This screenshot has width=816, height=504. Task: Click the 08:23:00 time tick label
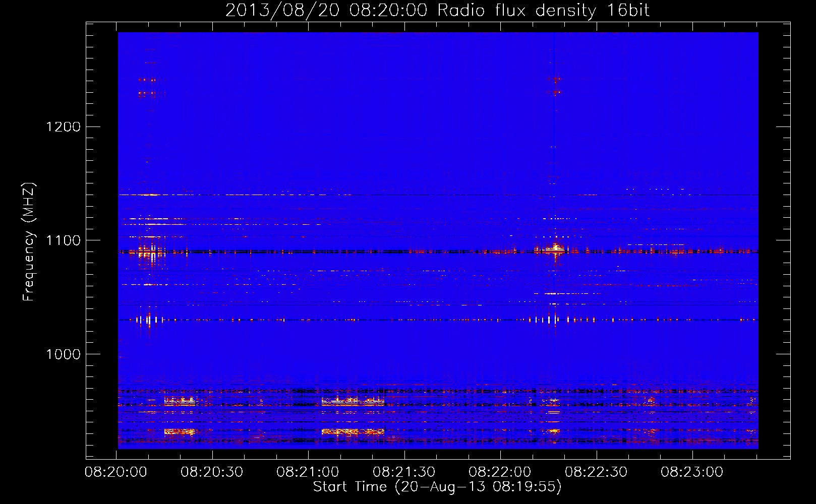point(692,472)
